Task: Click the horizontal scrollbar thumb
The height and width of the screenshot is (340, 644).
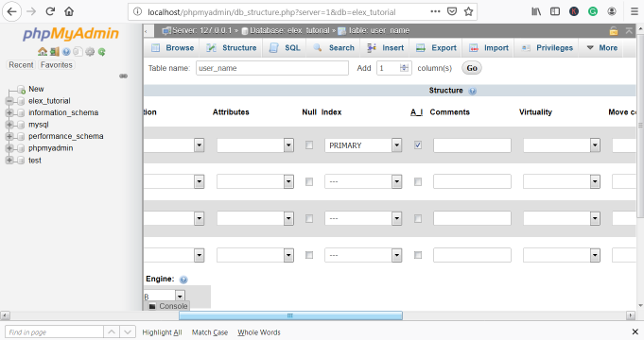Action: click(x=290, y=315)
